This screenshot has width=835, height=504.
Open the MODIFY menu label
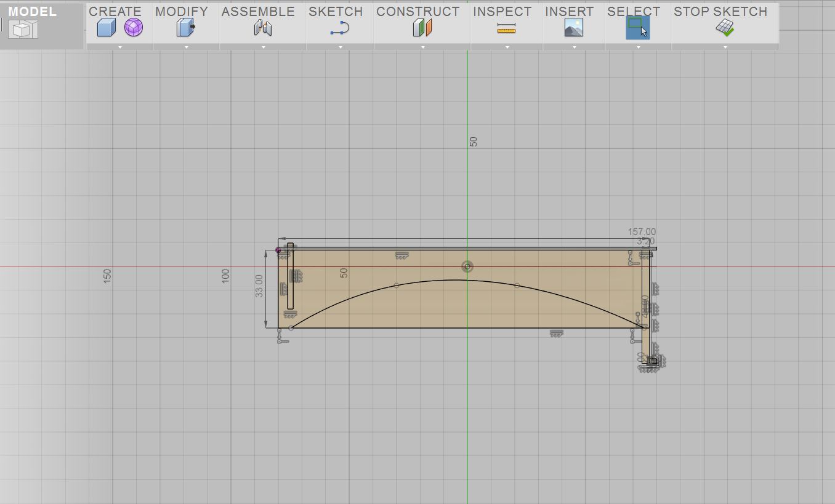pos(182,11)
